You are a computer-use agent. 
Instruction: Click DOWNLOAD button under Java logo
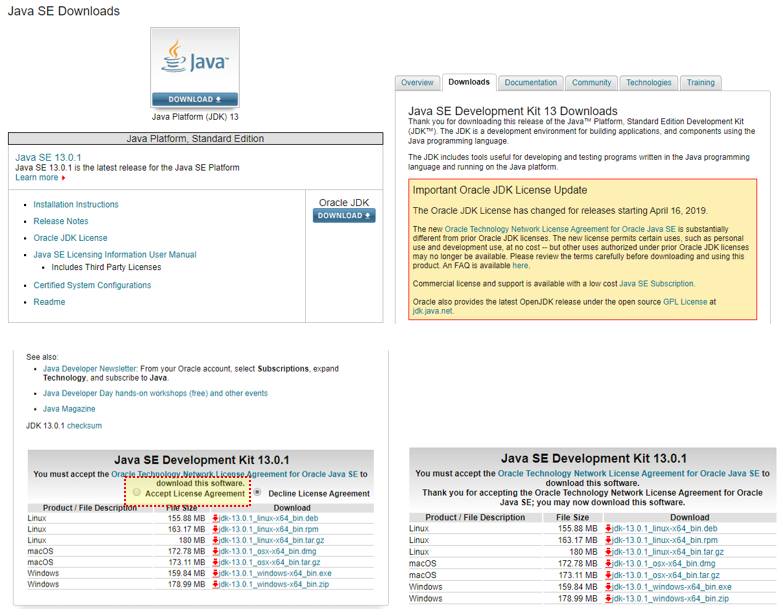coord(195,99)
